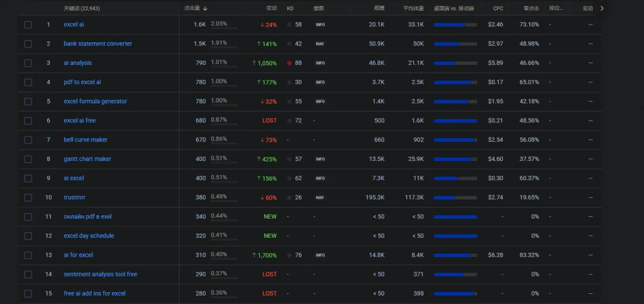Click the sort arrow beside 点击量 header
The width and height of the screenshot is (644, 304).
click(205, 8)
